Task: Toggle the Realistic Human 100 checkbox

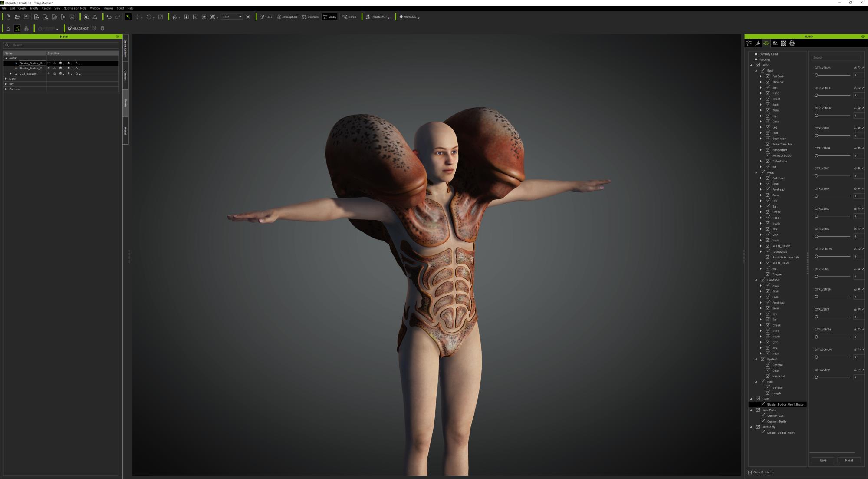Action: pyautogui.click(x=767, y=257)
